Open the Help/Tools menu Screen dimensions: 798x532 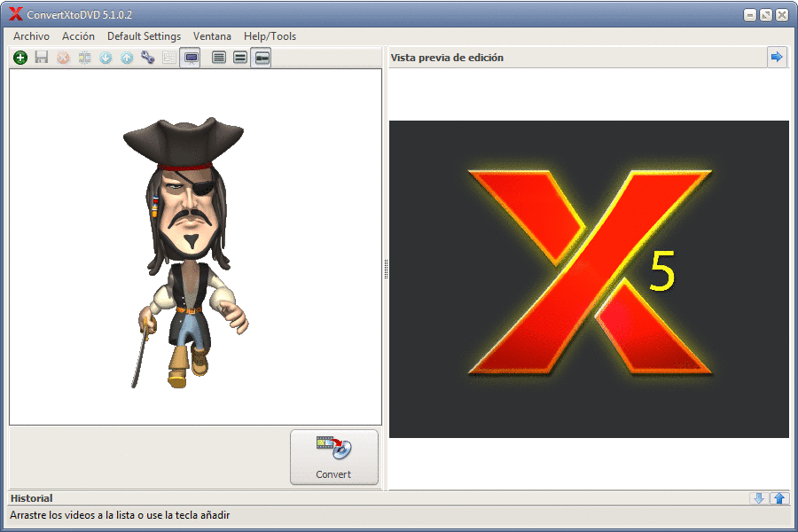click(x=270, y=36)
